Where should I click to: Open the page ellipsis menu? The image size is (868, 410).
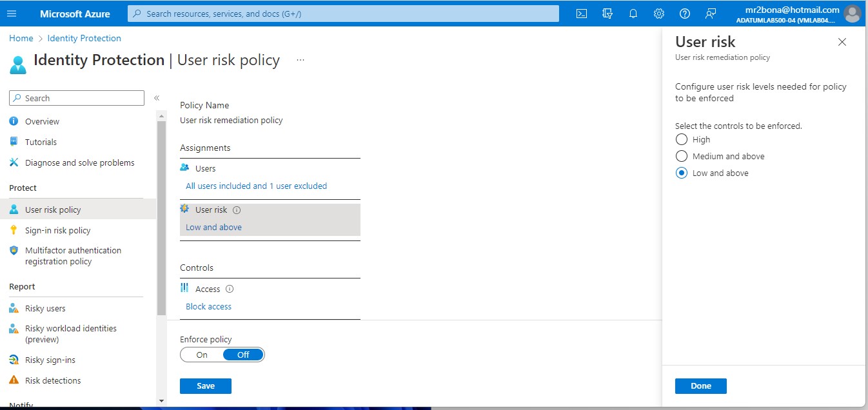point(300,59)
